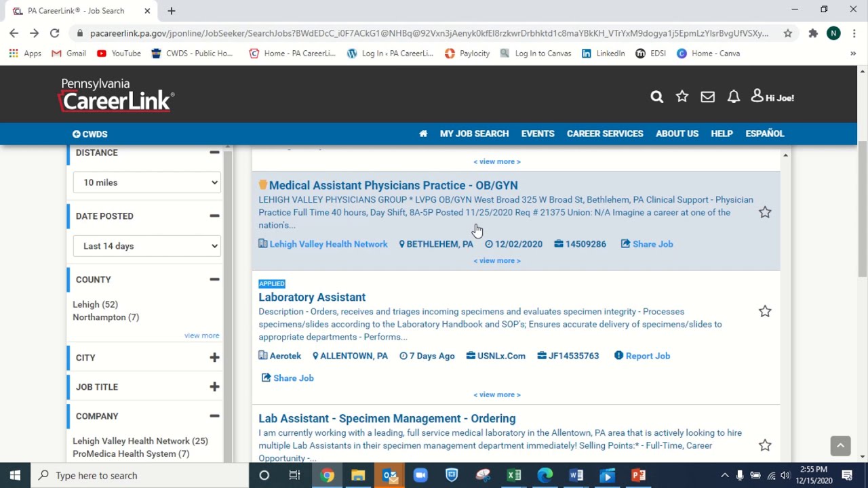Open the notifications bell icon
868x488 pixels.
[733, 97]
